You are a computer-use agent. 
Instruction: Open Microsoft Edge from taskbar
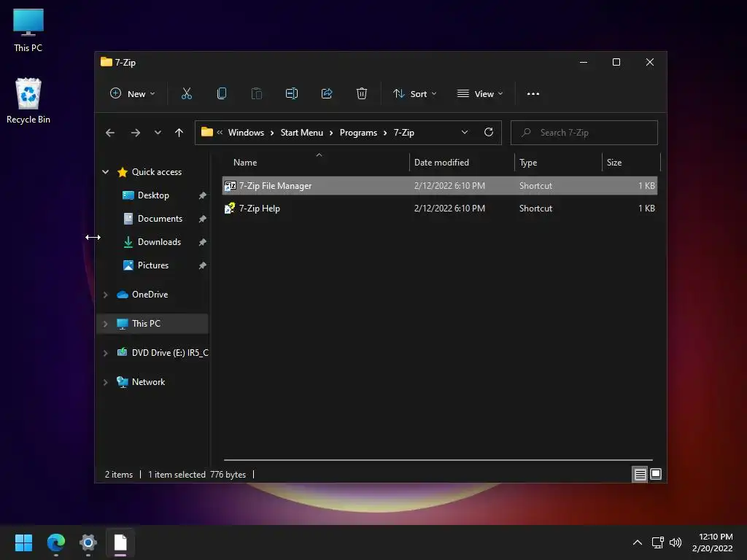[x=56, y=542]
